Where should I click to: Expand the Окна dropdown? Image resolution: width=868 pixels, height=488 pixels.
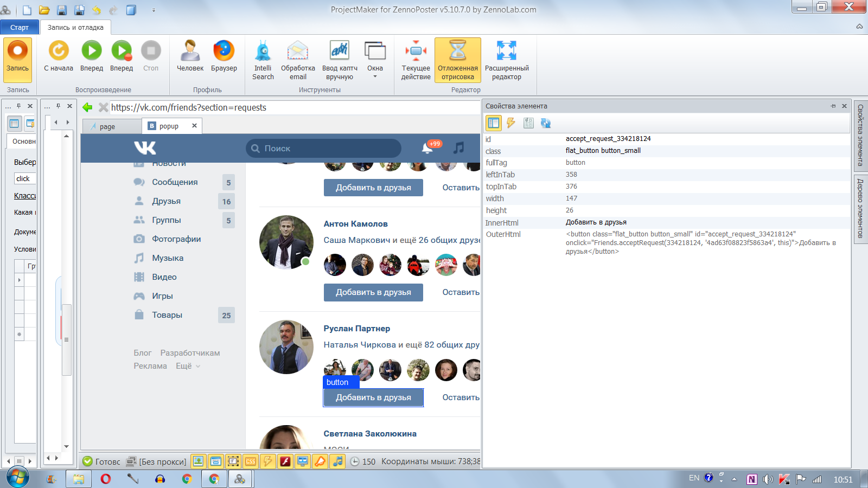coord(375,60)
